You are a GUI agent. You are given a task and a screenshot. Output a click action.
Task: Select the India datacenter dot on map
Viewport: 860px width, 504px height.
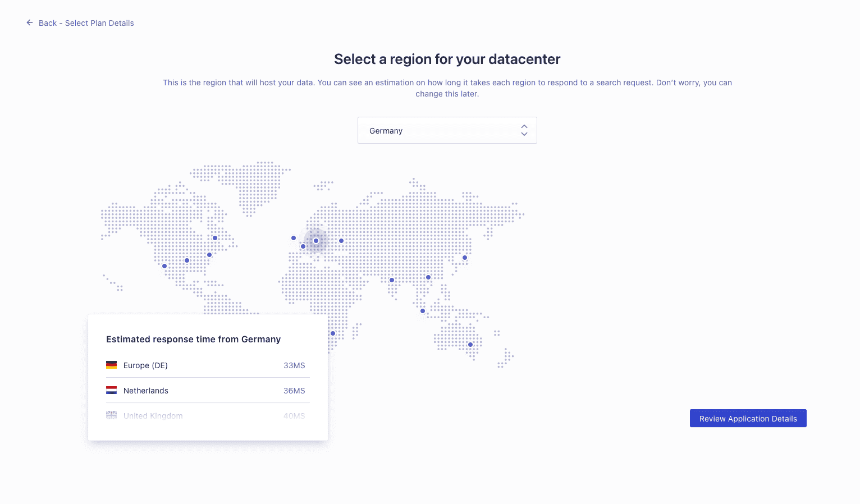point(392,280)
